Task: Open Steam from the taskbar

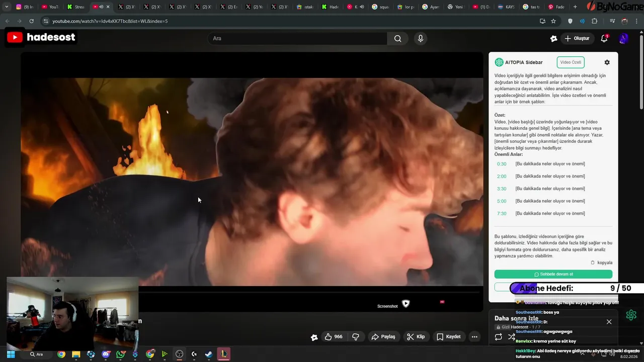Action: [208, 354]
